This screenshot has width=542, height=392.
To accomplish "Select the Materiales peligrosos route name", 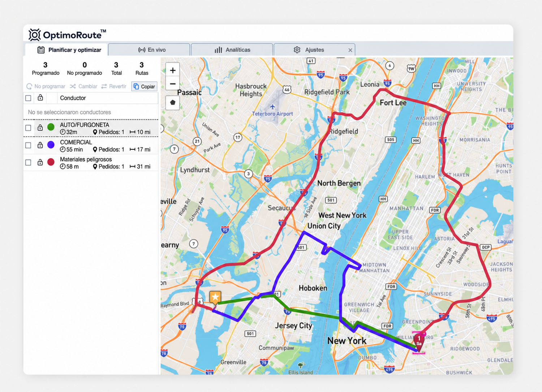I will point(86,159).
